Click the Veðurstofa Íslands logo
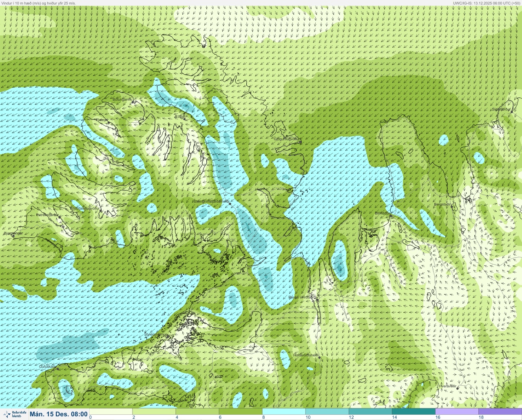Viewport: 522px width, 420px height. point(14,414)
